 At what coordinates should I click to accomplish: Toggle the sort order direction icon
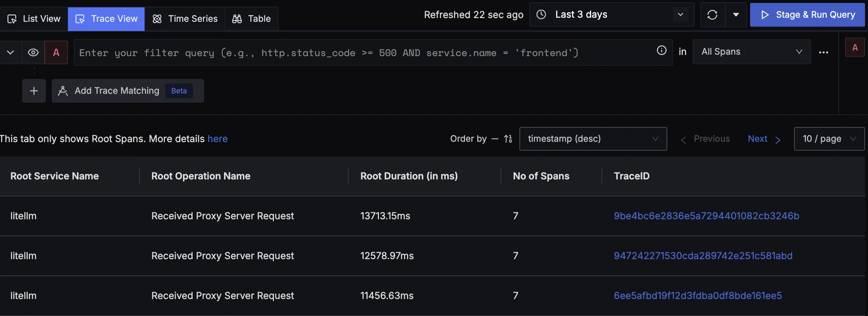tap(508, 139)
